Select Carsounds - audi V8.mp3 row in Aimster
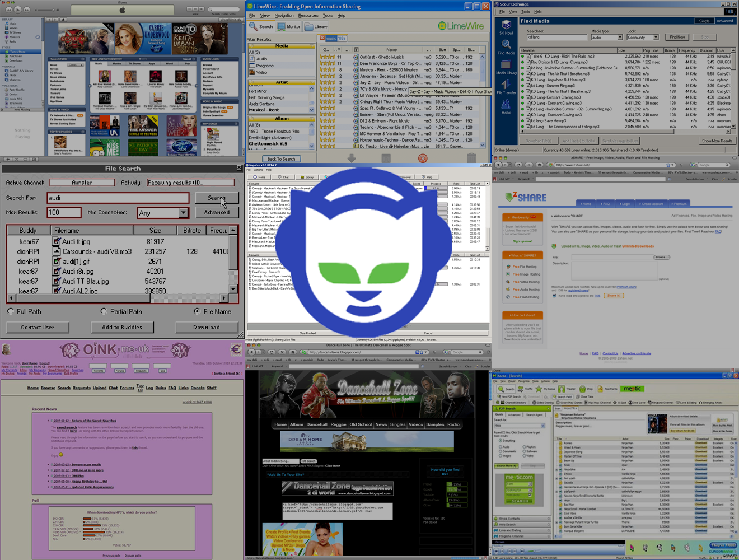Viewport: 739px width, 560px height. coord(118,251)
